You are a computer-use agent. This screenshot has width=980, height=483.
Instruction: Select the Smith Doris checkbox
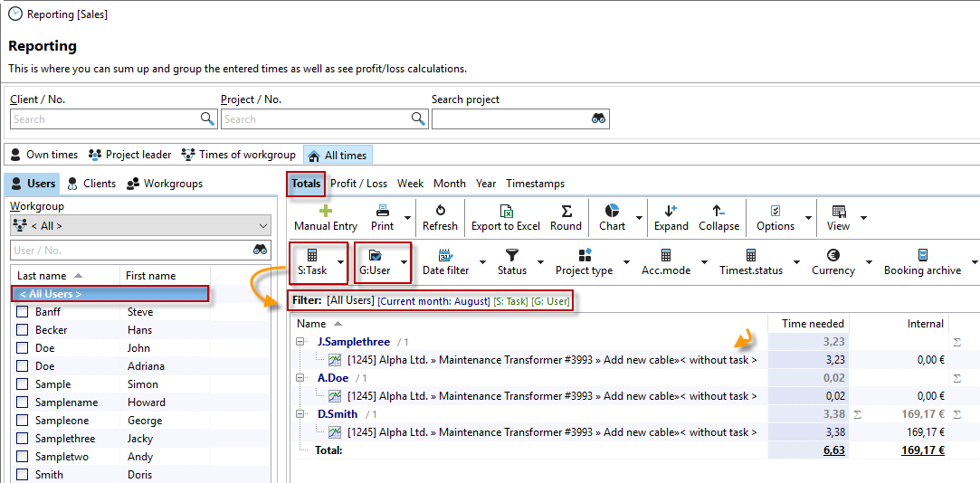23,475
